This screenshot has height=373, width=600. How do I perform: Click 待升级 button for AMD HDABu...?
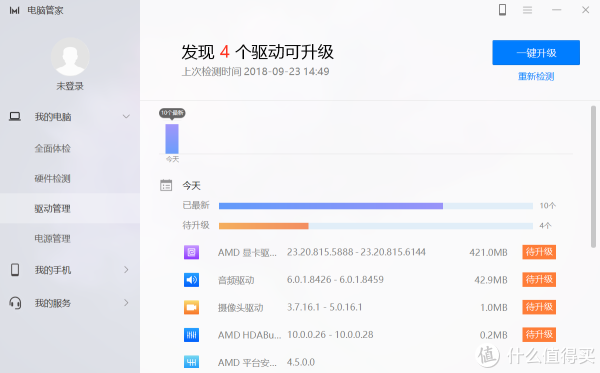539,334
